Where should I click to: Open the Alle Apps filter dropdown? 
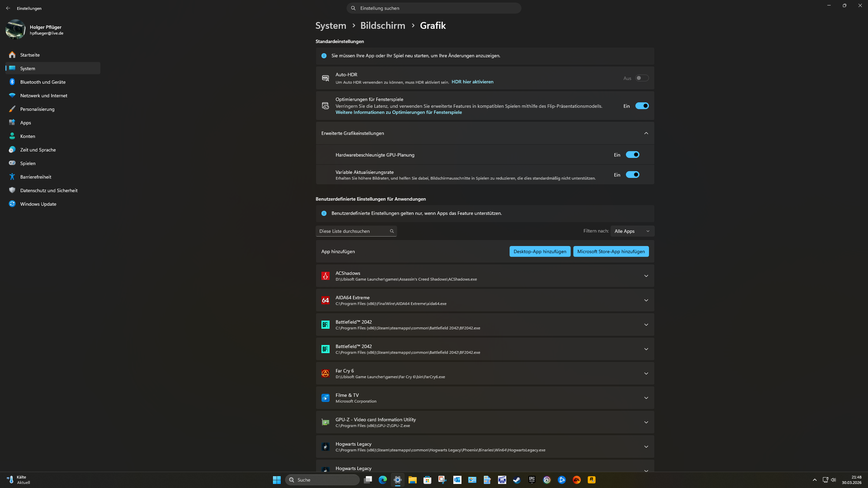[632, 231]
